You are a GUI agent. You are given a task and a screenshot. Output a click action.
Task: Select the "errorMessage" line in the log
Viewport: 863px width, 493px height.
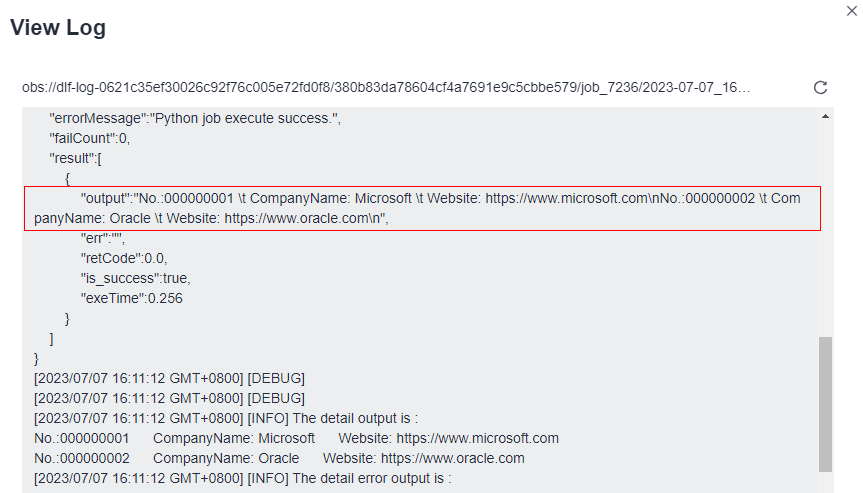pos(195,119)
